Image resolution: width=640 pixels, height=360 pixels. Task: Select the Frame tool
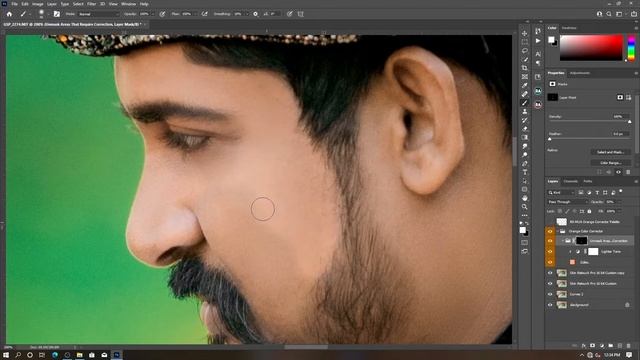click(524, 77)
